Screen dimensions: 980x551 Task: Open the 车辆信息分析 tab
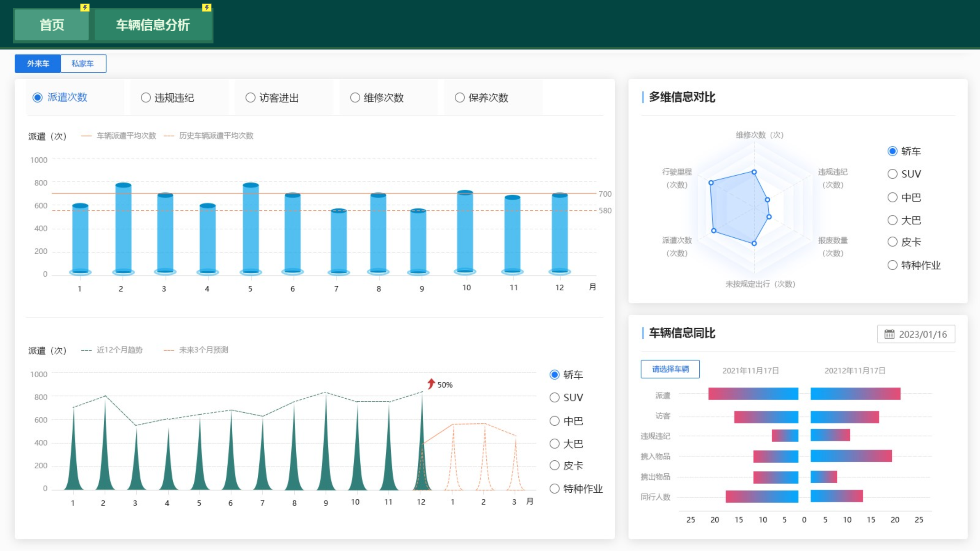point(153,25)
